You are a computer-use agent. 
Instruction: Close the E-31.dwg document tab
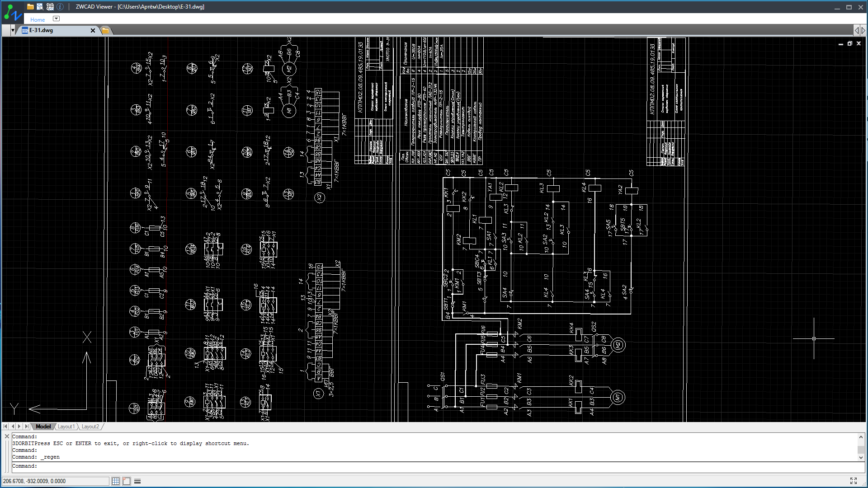pyautogui.click(x=93, y=30)
